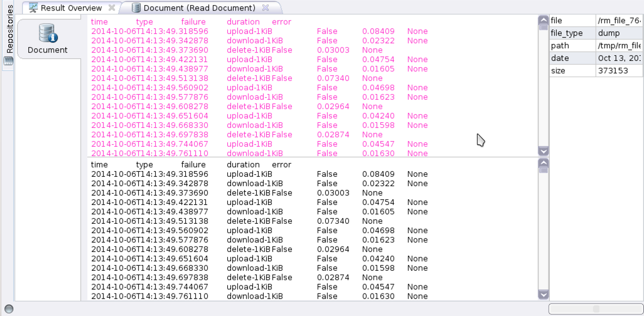Click the database icon on Document tab
Viewport: 644px width, 316px height.
click(136, 8)
